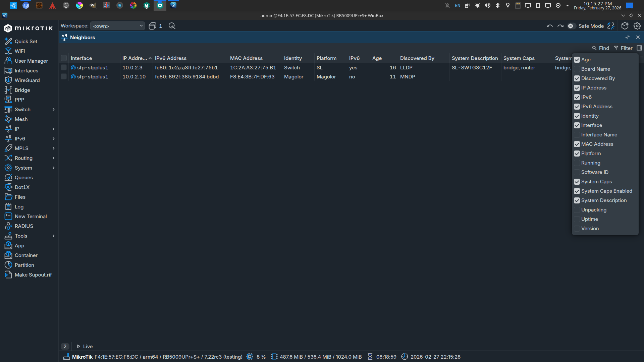Screen dimensions: 644x362
Task: Click the redo arrow icon
Action: [560, 26]
